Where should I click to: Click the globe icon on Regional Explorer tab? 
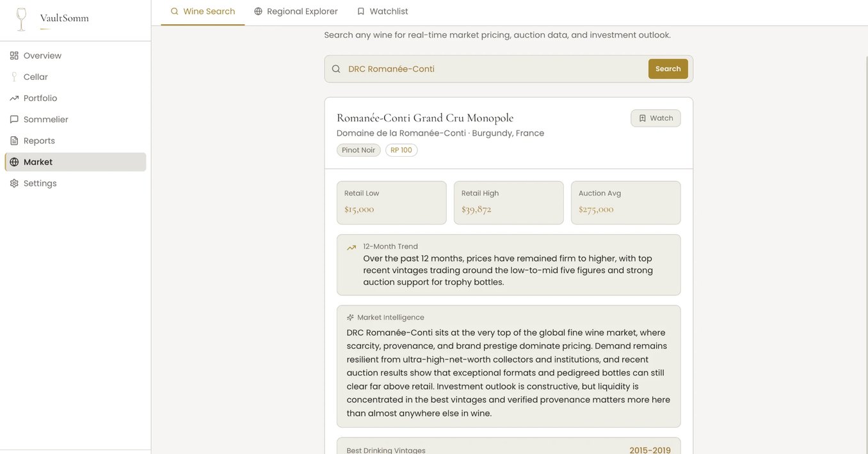pos(258,12)
